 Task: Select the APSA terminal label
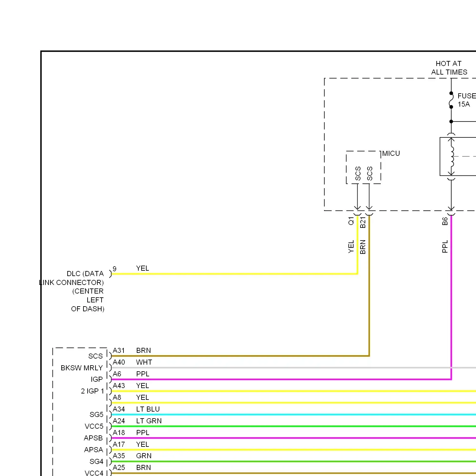pyautogui.click(x=93, y=450)
